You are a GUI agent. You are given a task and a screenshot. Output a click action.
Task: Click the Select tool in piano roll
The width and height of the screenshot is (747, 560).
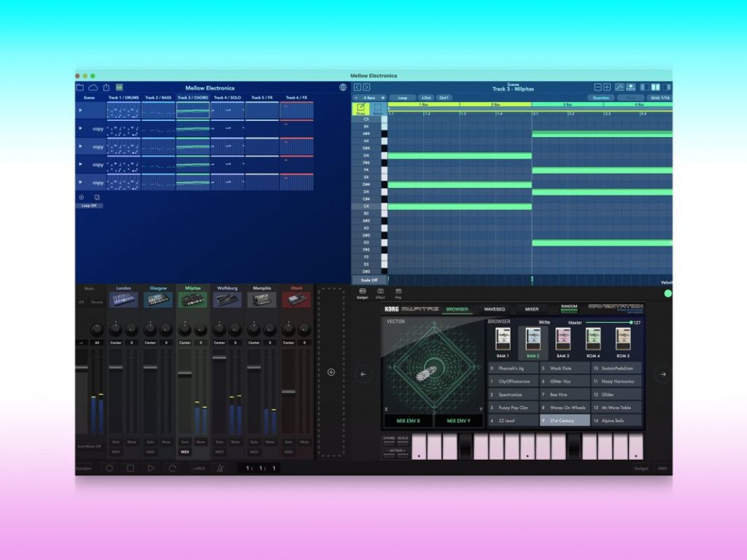point(377,109)
